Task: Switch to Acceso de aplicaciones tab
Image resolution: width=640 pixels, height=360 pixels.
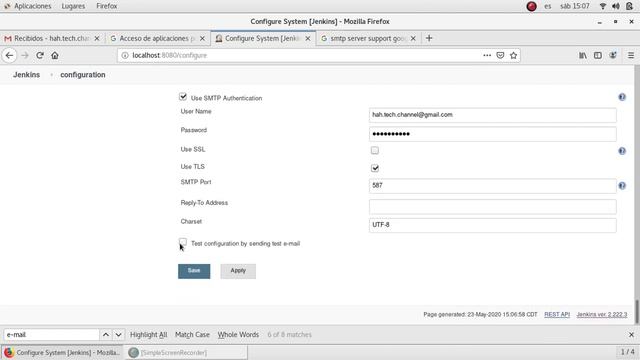Action: click(x=158, y=38)
